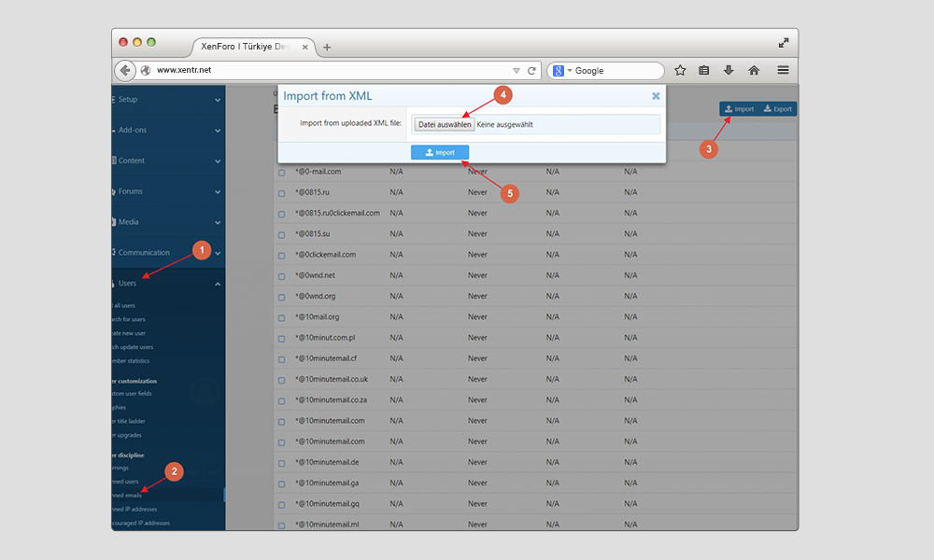Open the banned users sidebar link
This screenshot has width=934, height=560.
coord(125,482)
